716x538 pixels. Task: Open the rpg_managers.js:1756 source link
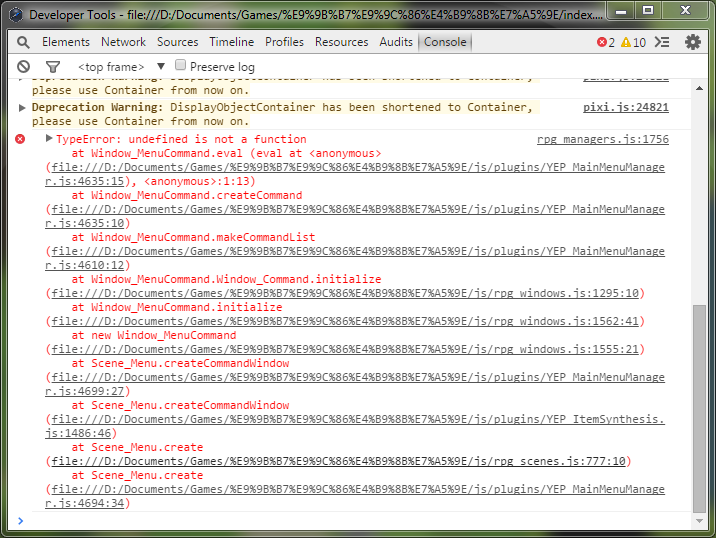coord(603,139)
